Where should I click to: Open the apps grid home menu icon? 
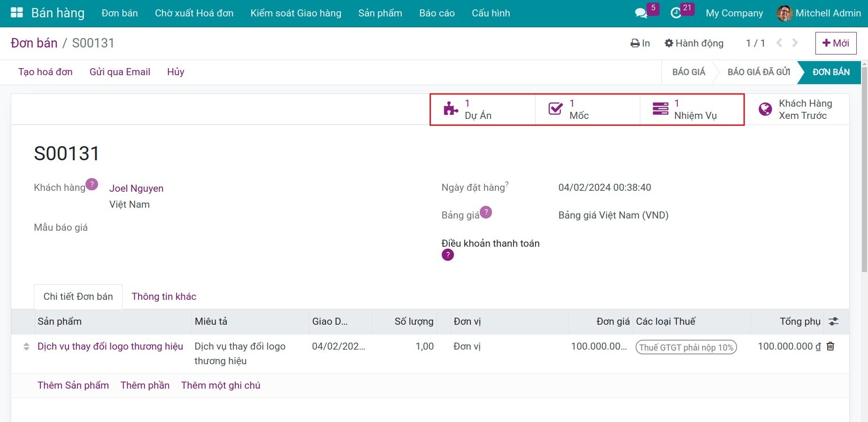17,13
